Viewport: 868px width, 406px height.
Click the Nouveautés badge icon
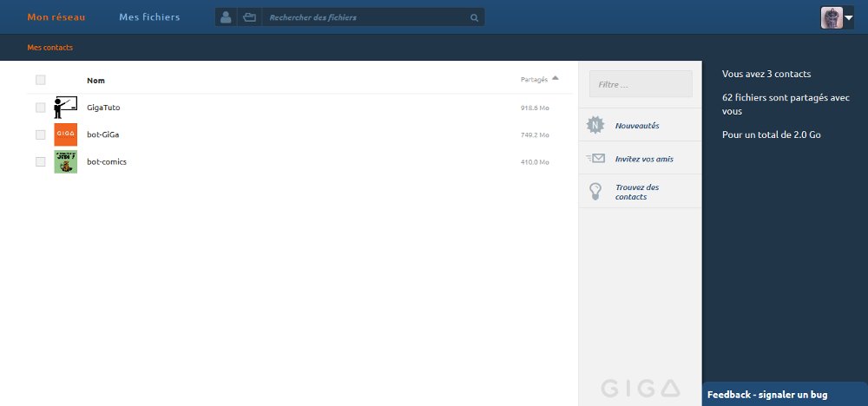click(595, 126)
